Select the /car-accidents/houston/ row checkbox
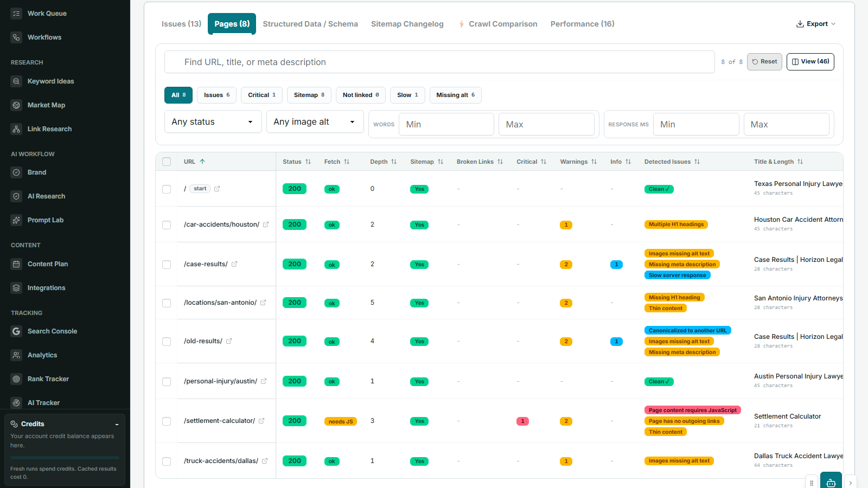Viewport: 868px width, 488px height. pyautogui.click(x=167, y=225)
